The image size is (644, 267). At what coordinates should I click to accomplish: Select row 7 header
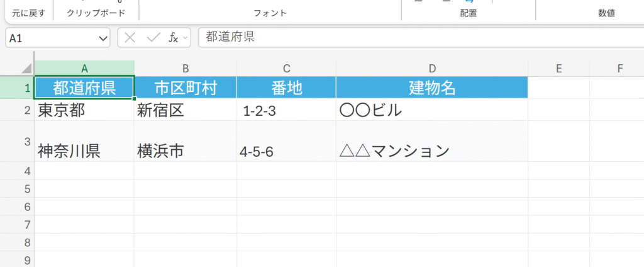tap(17, 224)
